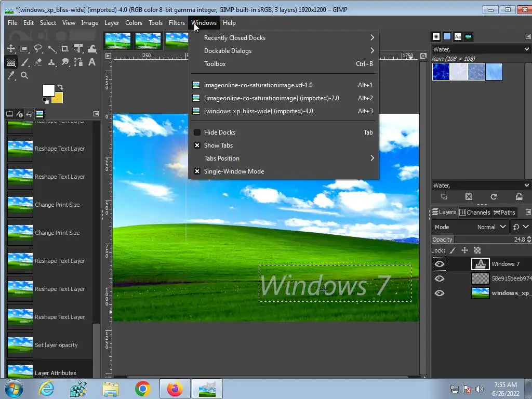Select the Free Select lasso tool

point(38,48)
